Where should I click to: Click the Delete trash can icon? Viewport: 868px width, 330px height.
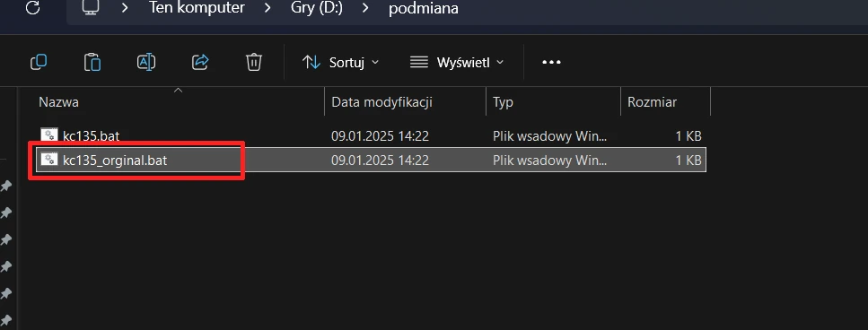pyautogui.click(x=253, y=62)
